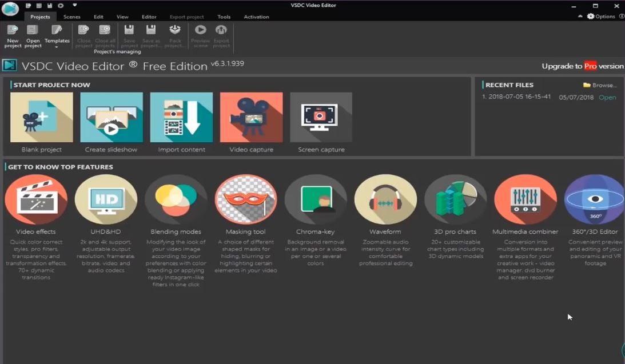This screenshot has width=625, height=364.
Task: Click Upgrade to Pro version
Action: tap(582, 66)
